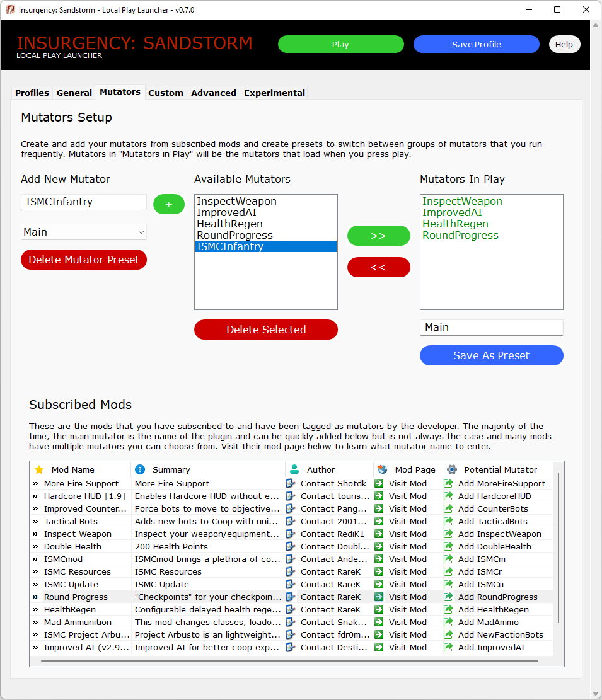Viewport: 602px width, 700px height.
Task: Click the Contact icon for Inspect Weapon author
Action: pyautogui.click(x=290, y=534)
